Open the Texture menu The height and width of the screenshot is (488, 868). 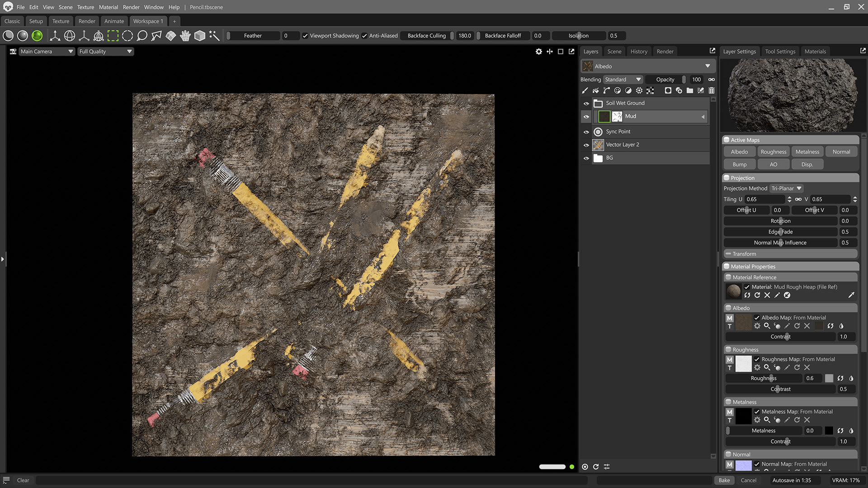pos(85,7)
